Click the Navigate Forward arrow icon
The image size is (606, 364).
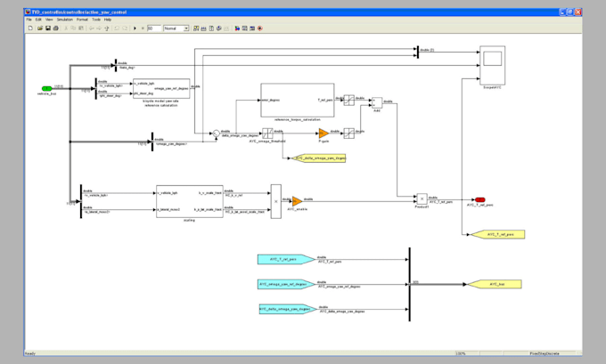click(99, 28)
